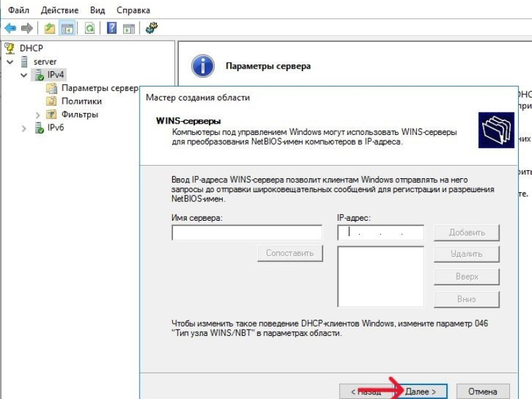Image resolution: width=532 pixels, height=399 pixels.
Task: Click the Параметры сервера folder icon
Action: point(52,88)
